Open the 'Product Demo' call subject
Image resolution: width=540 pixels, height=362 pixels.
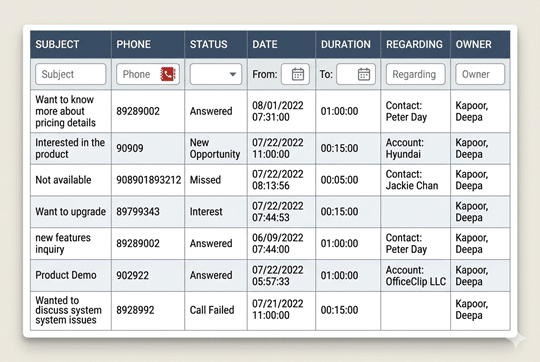click(66, 275)
